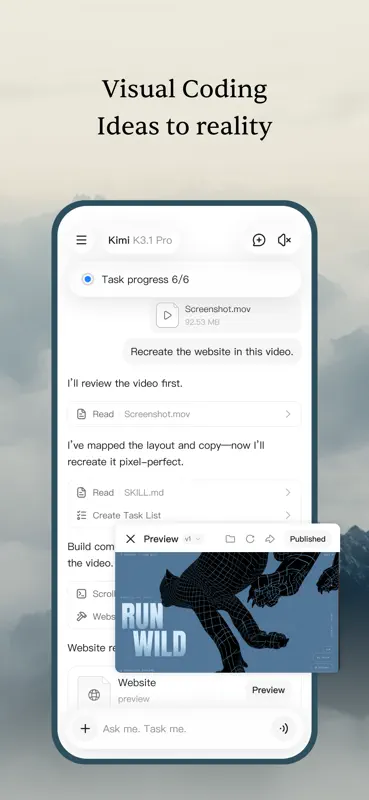Click the I'll review the video first text
Image resolution: width=369 pixels, height=800 pixels.
125,383
